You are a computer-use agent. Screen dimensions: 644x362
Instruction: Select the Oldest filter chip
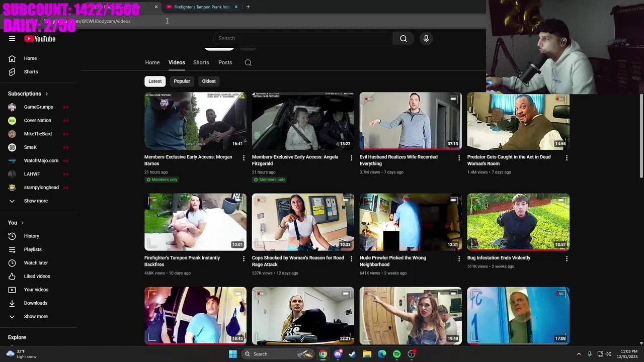coord(209,81)
